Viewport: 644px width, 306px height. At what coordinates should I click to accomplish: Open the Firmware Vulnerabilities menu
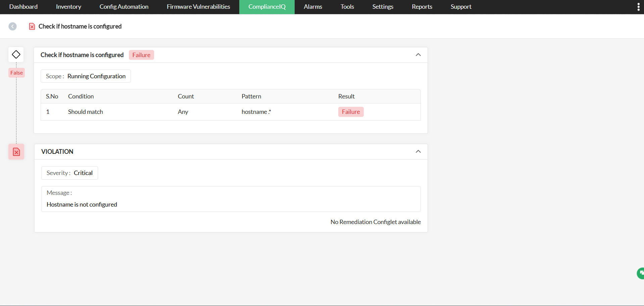198,7
